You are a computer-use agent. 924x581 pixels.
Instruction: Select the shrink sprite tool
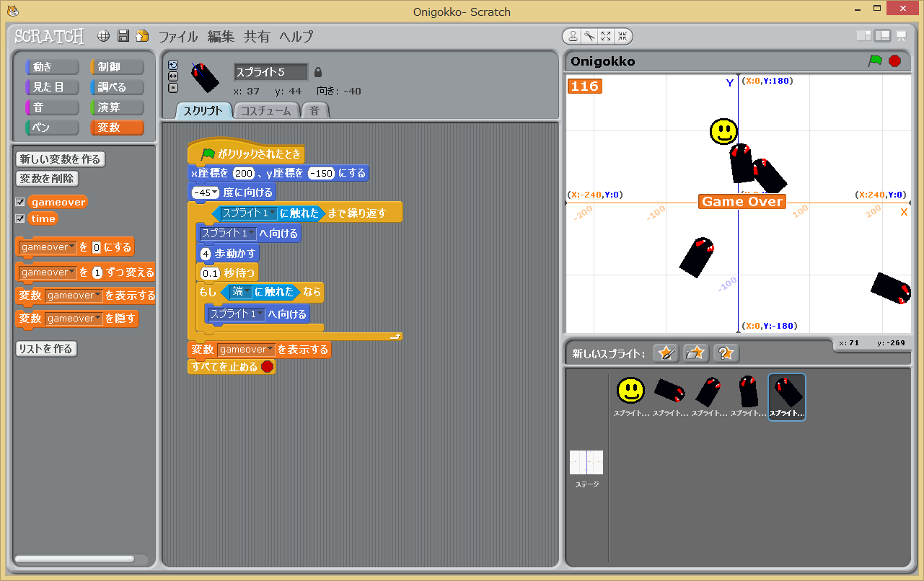click(622, 35)
